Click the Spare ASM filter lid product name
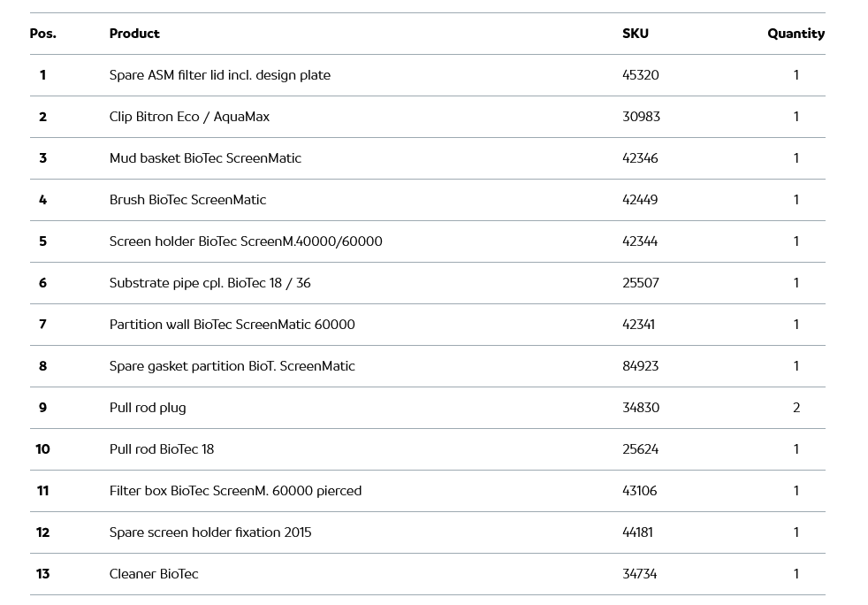The height and width of the screenshot is (605, 868). [219, 75]
